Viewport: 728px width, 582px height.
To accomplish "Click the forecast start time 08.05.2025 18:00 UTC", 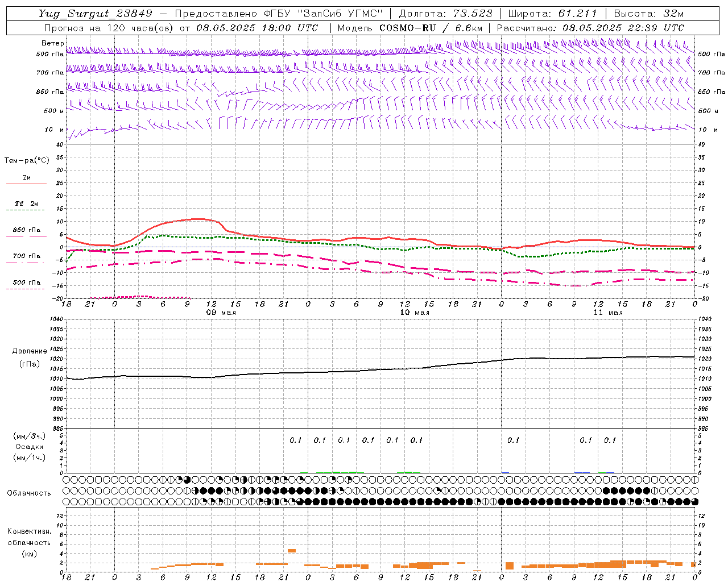I will (257, 28).
